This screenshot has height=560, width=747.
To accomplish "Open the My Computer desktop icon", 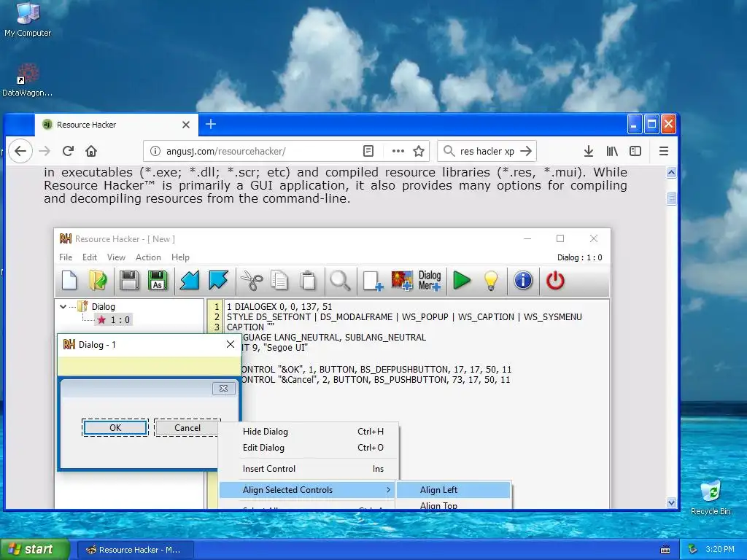I will click(28, 20).
